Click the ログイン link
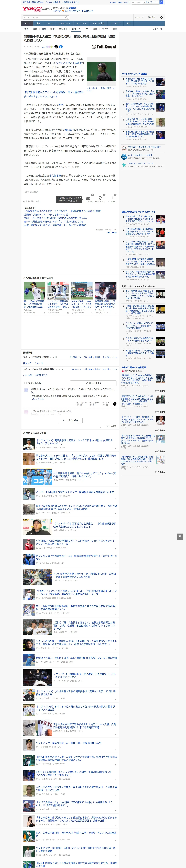 tap(57, 11)
